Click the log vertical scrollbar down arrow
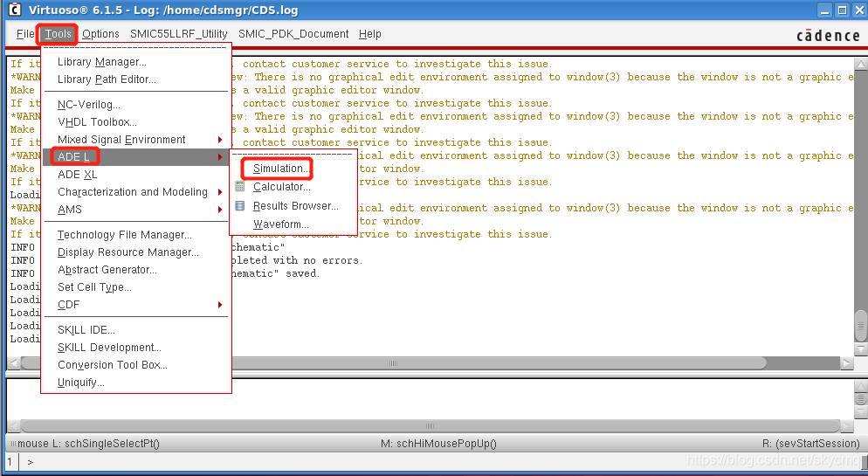This screenshot has height=476, width=868. (x=861, y=350)
